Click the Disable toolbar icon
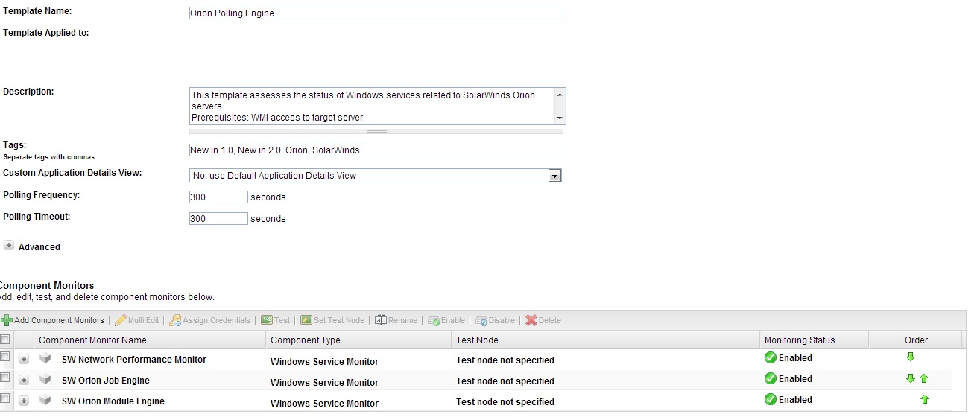Viewport: 980px width, 420px height. tap(481, 321)
